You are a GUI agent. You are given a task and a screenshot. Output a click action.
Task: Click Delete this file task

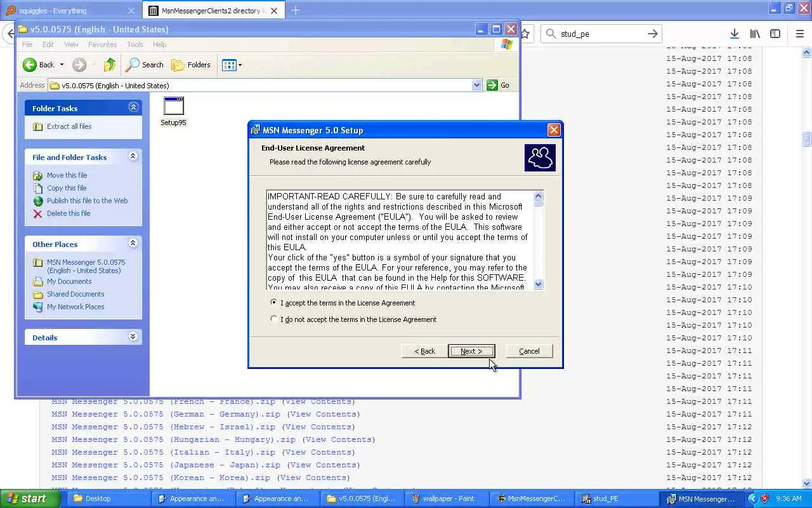click(69, 213)
